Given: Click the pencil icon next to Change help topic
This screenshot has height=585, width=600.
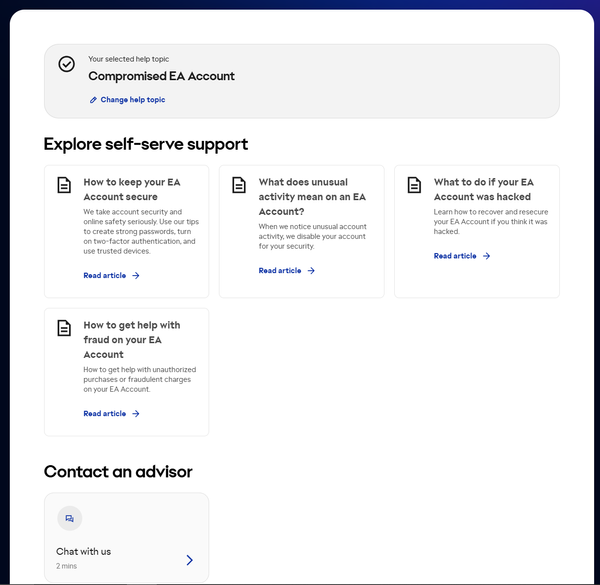Looking at the screenshot, I should pyautogui.click(x=93, y=100).
